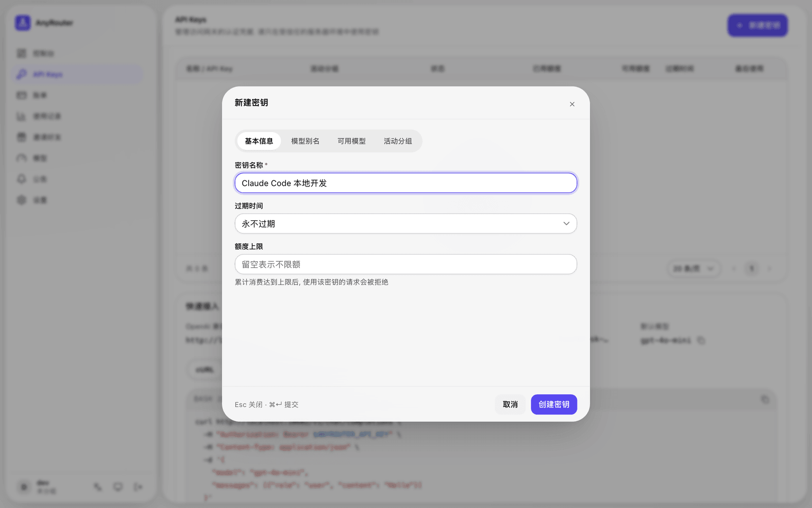Click the 额度上限 input field
Screen dimensions: 812x508
click(406, 264)
